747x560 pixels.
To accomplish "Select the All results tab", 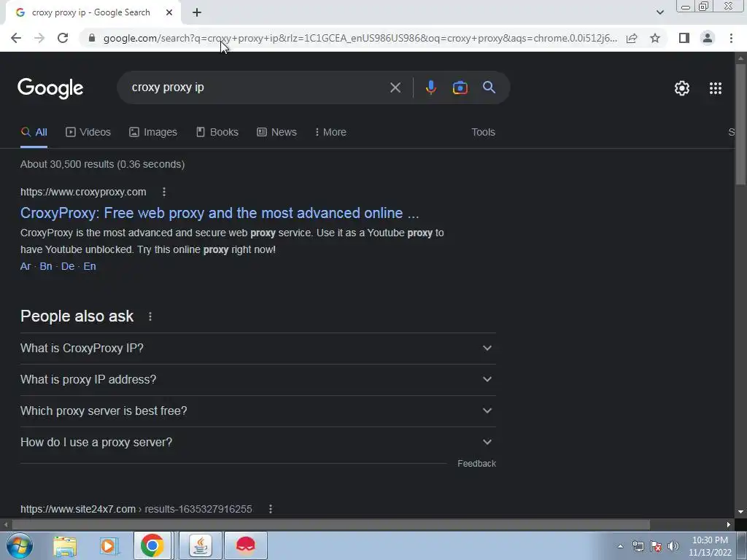I will pos(34,132).
